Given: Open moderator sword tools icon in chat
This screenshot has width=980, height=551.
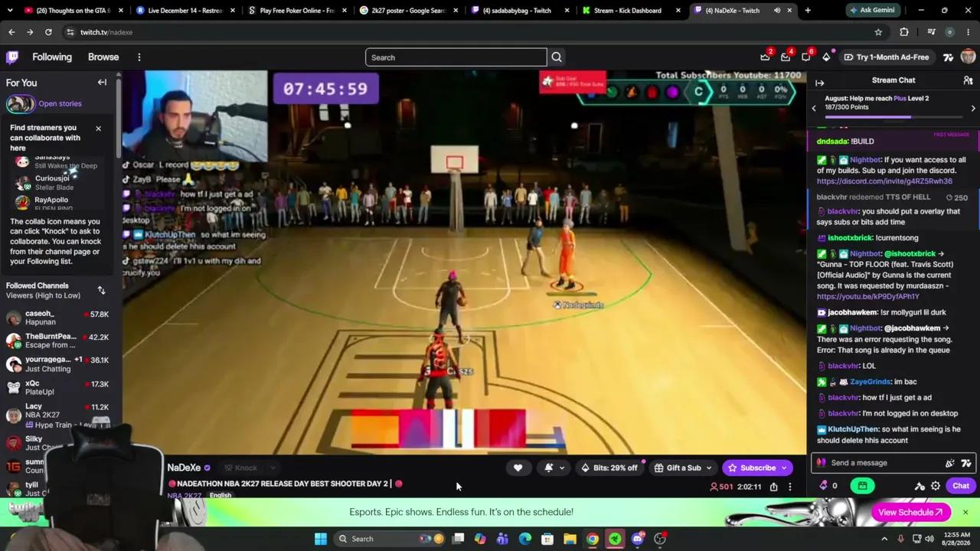Looking at the screenshot, I should tap(920, 486).
